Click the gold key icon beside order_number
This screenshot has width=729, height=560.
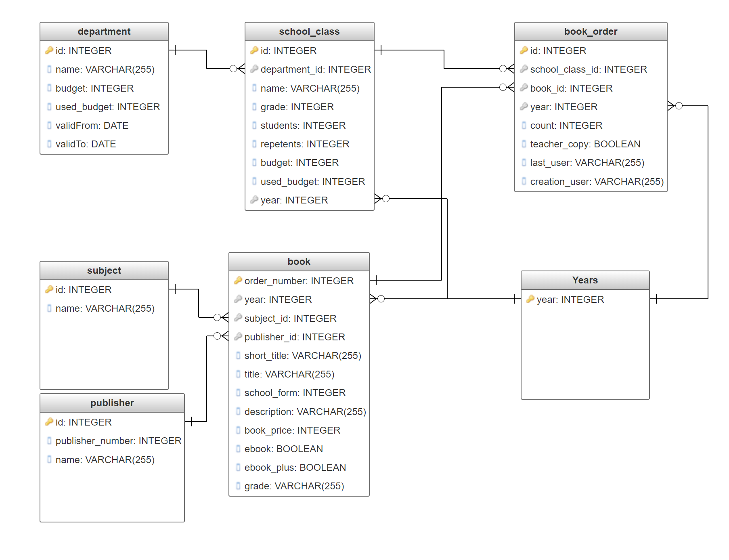coord(238,281)
